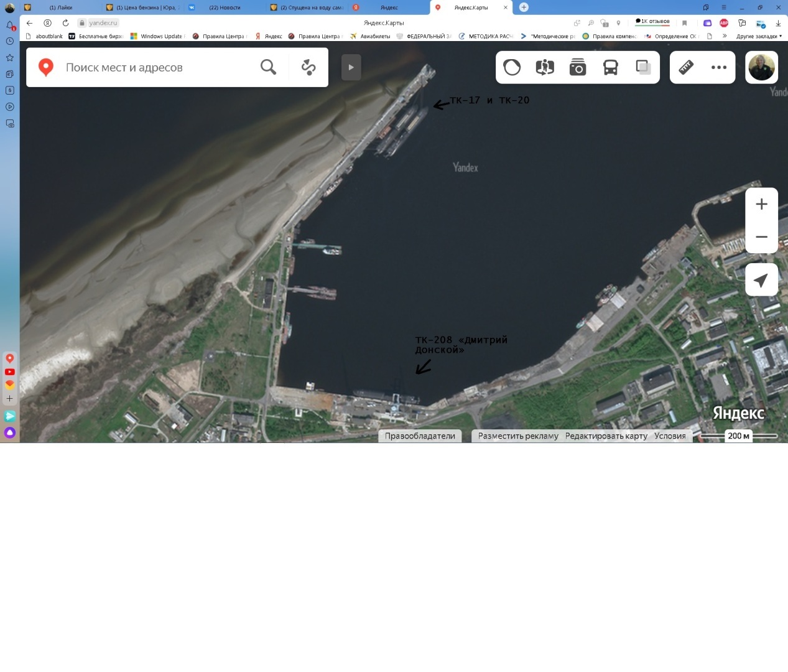Zoom in on the map

(761, 204)
